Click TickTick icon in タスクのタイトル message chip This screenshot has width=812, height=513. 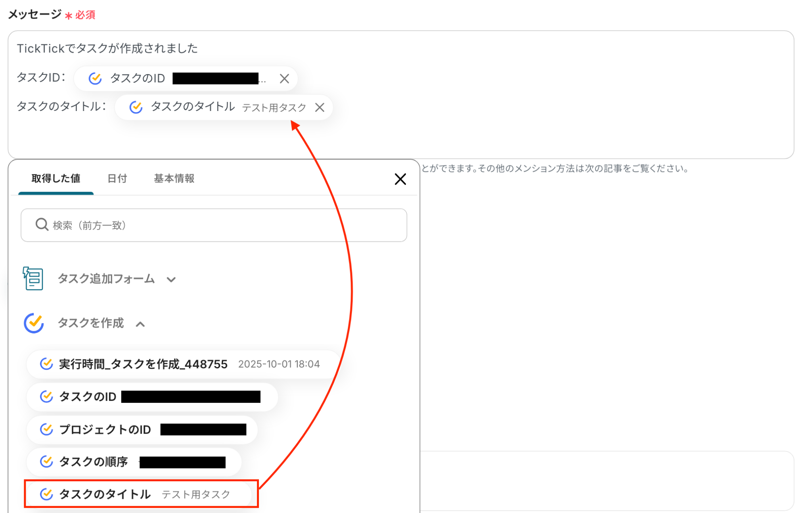click(136, 107)
